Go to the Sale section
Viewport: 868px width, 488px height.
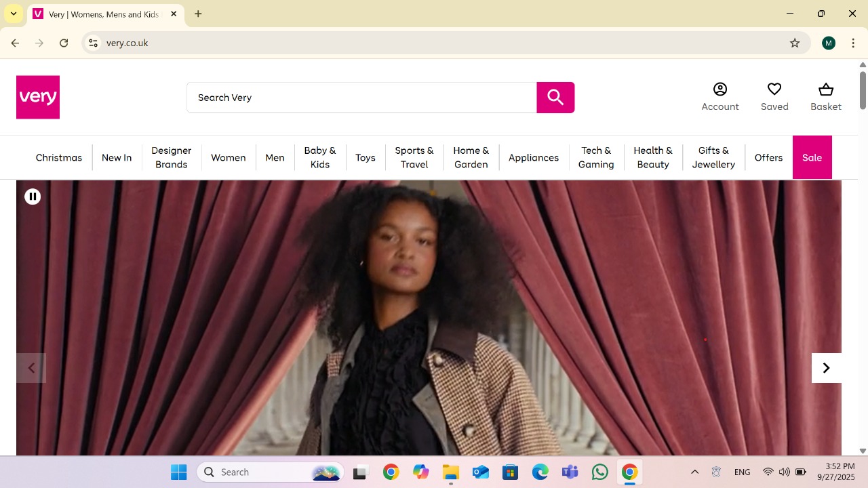tap(812, 158)
